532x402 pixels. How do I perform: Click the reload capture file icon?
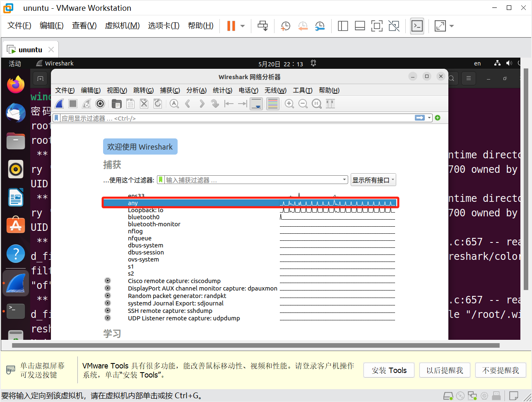click(x=158, y=104)
